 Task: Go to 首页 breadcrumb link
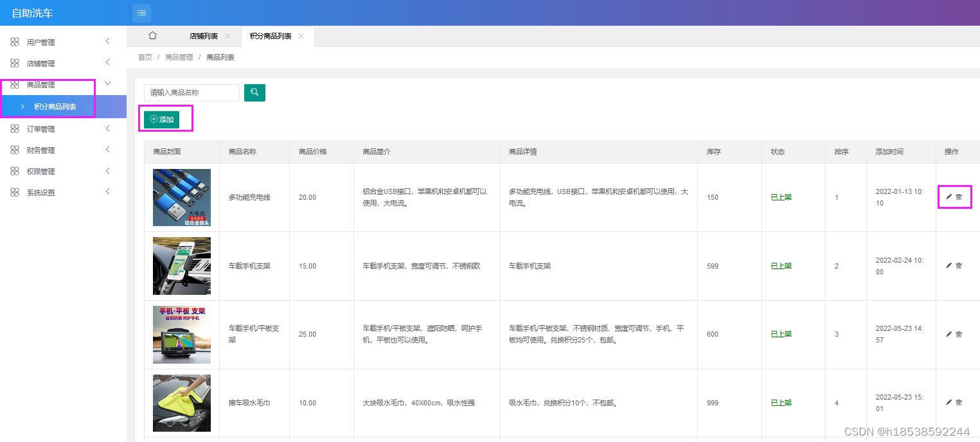[145, 57]
